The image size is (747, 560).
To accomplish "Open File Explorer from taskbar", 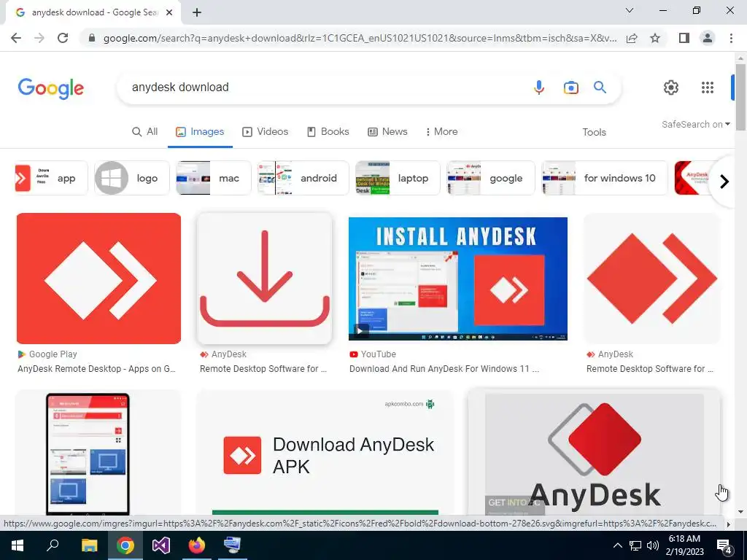I will tap(89, 545).
